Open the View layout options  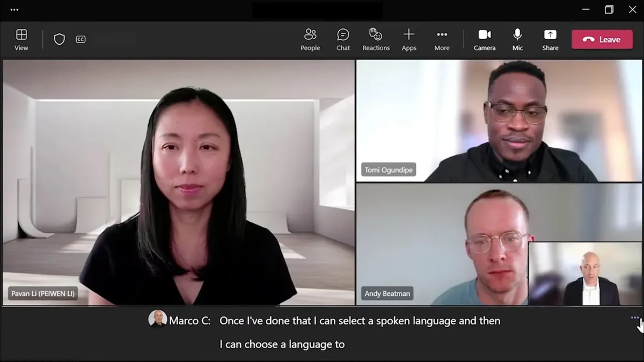(x=21, y=40)
